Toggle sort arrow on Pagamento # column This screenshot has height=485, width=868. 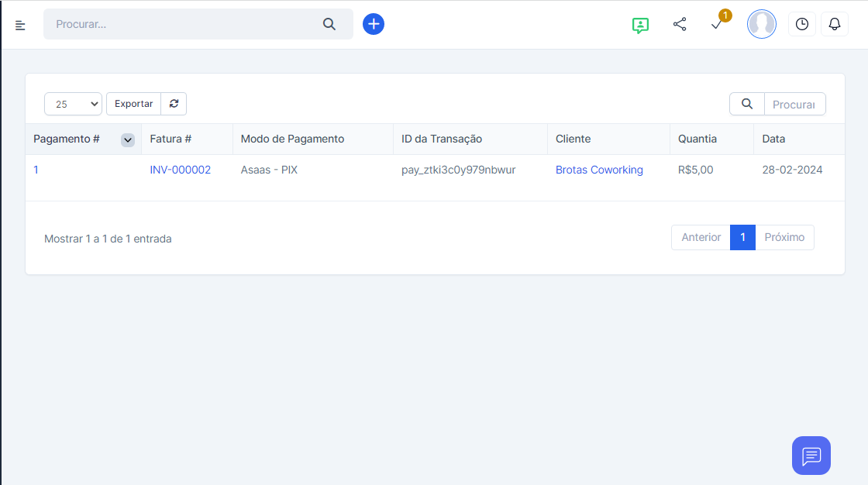(x=128, y=139)
